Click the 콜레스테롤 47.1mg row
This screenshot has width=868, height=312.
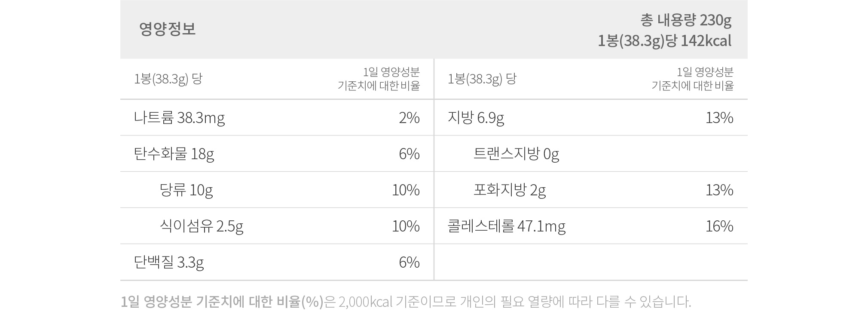[591, 226]
